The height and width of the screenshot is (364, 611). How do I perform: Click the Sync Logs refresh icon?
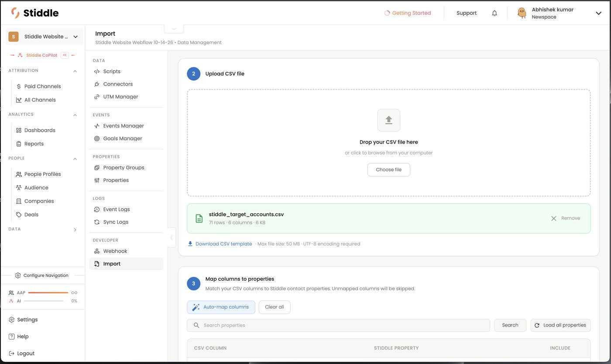point(97,222)
